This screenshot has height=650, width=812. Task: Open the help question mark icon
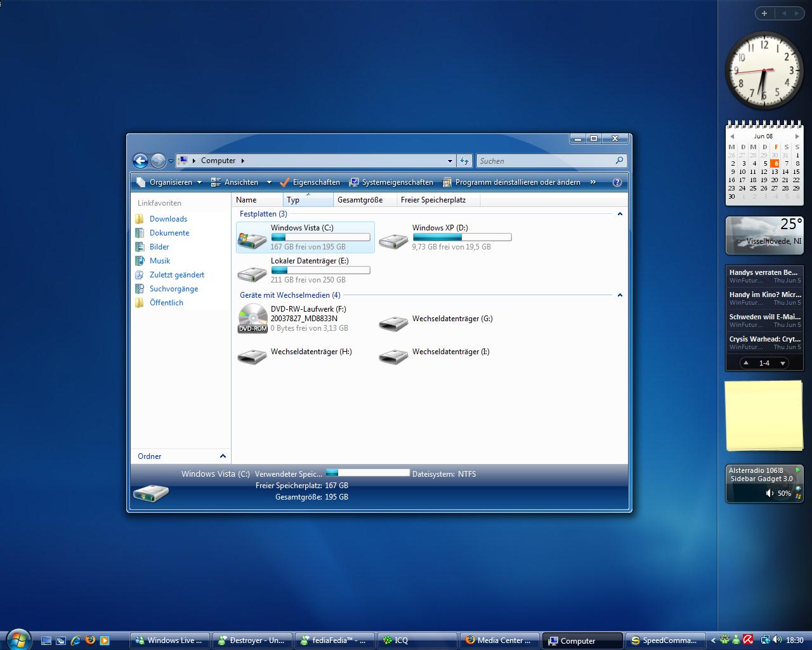[617, 182]
